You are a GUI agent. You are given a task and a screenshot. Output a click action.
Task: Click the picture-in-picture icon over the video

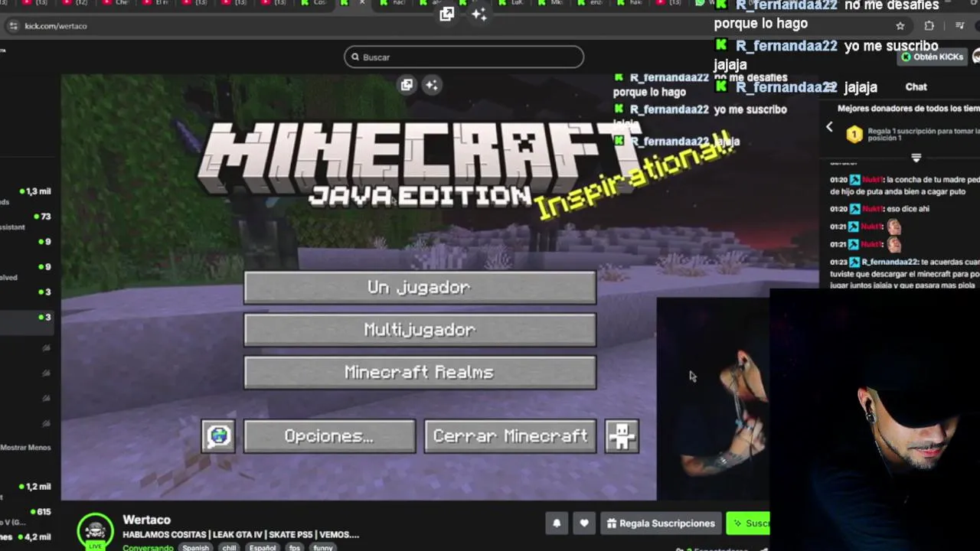[x=407, y=85]
